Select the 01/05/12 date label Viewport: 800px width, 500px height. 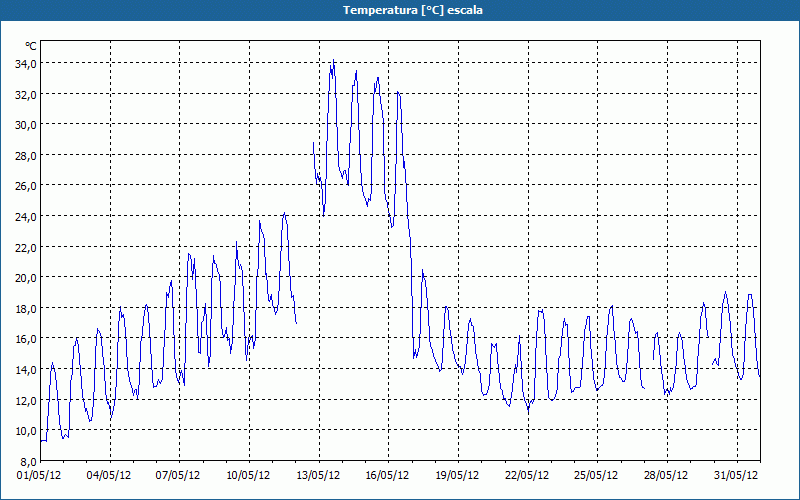(39, 476)
